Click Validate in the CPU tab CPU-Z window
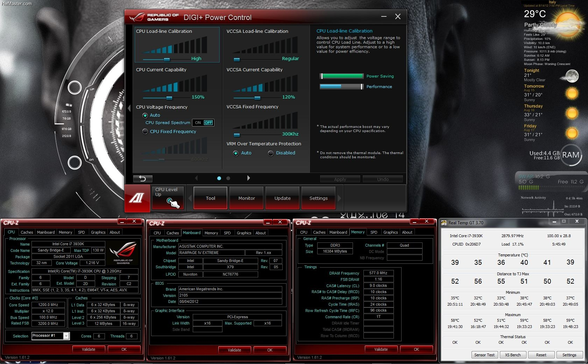588x364 pixels. pyautogui.click(x=88, y=349)
